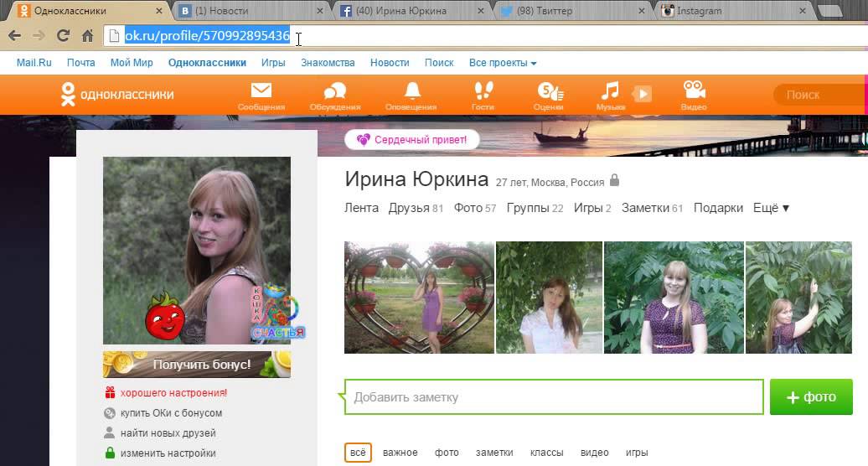Open the Музыка (Music) note icon
Image resolution: width=868 pixels, height=466 pixels.
click(x=611, y=91)
